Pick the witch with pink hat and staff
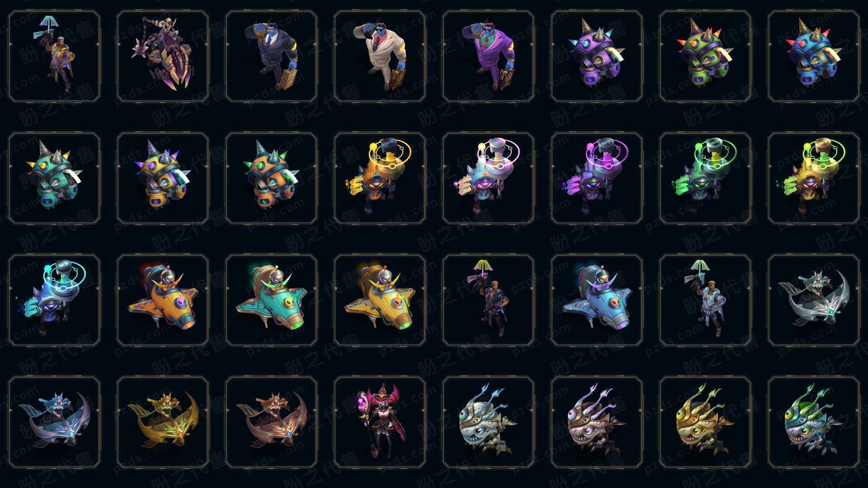The image size is (868, 488). pos(379,422)
